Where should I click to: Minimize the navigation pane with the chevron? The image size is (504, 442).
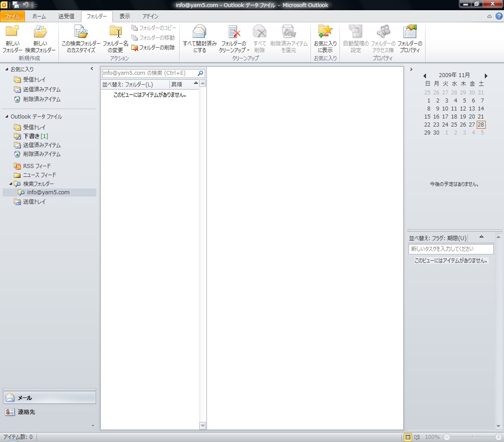(92, 69)
